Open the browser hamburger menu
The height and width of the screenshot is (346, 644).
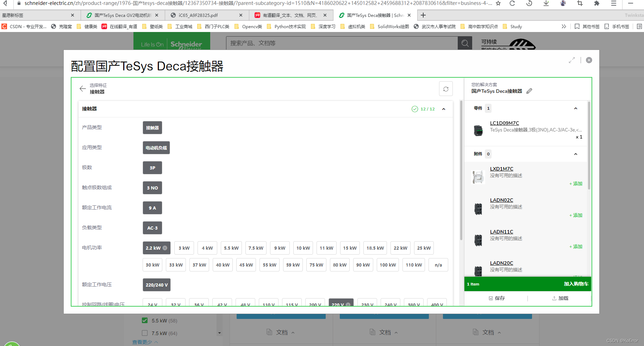click(x=613, y=3)
